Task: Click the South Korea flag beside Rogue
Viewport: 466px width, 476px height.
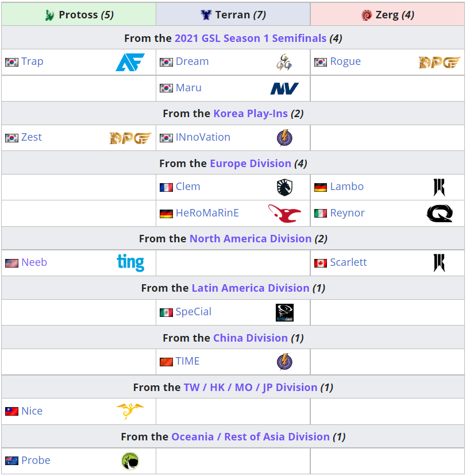Action: click(x=321, y=62)
